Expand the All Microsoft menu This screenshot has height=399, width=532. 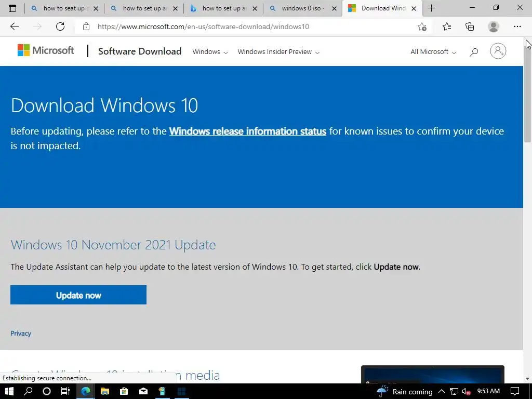433,52
